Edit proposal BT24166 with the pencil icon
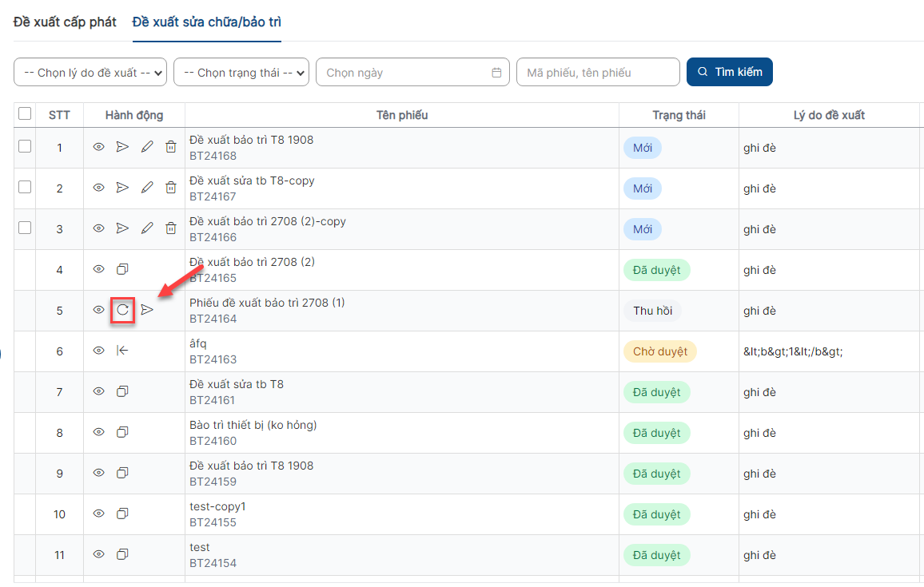Viewport: 924px width, 587px height. pyautogui.click(x=147, y=228)
